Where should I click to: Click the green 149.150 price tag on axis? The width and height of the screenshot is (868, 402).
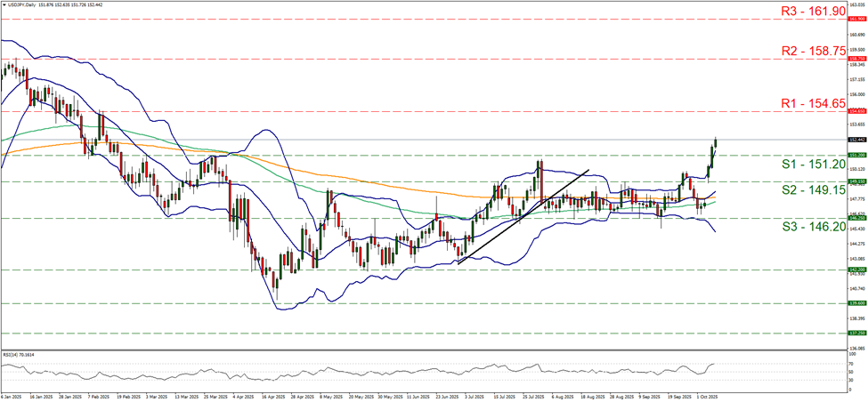pos(856,181)
